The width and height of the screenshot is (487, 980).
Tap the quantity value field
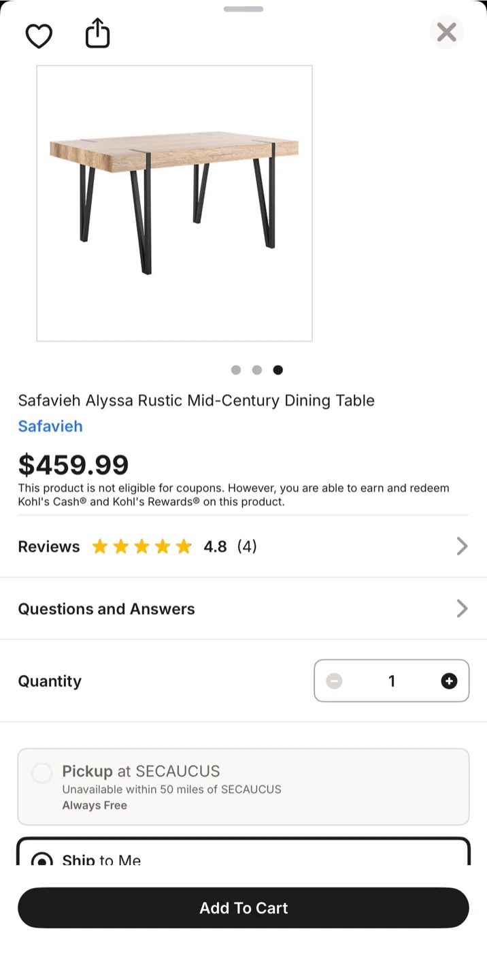392,681
